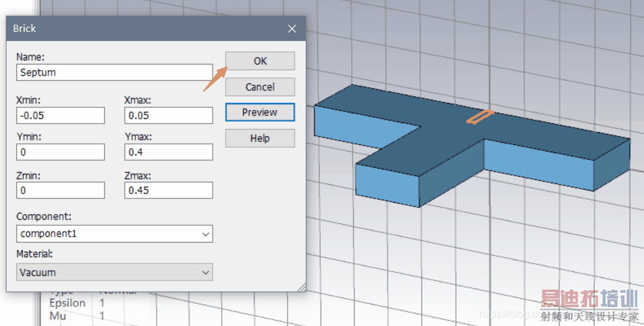Open the Component dropdown component1
The image size is (644, 326).
pyautogui.click(x=114, y=234)
